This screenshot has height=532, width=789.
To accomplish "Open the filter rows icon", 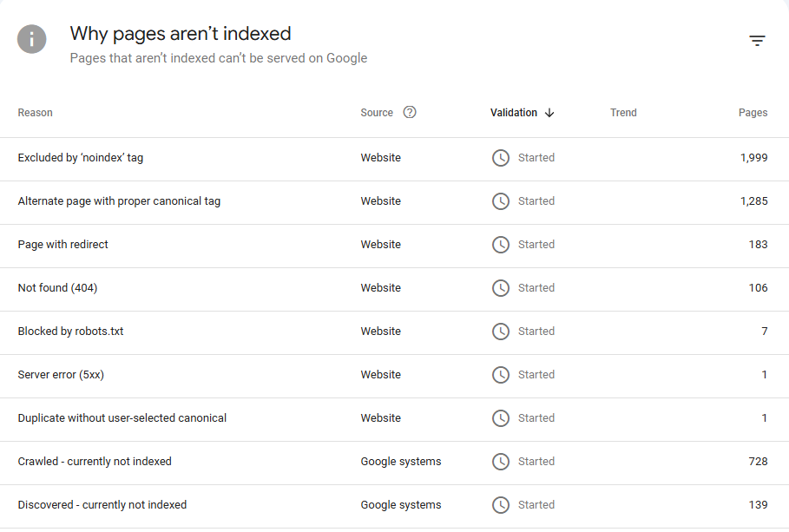I will [757, 41].
